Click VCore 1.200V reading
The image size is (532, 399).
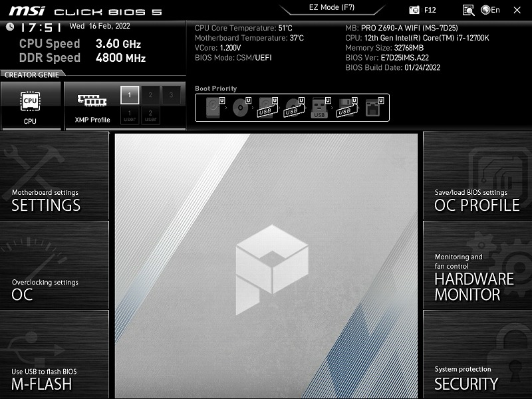tap(218, 48)
